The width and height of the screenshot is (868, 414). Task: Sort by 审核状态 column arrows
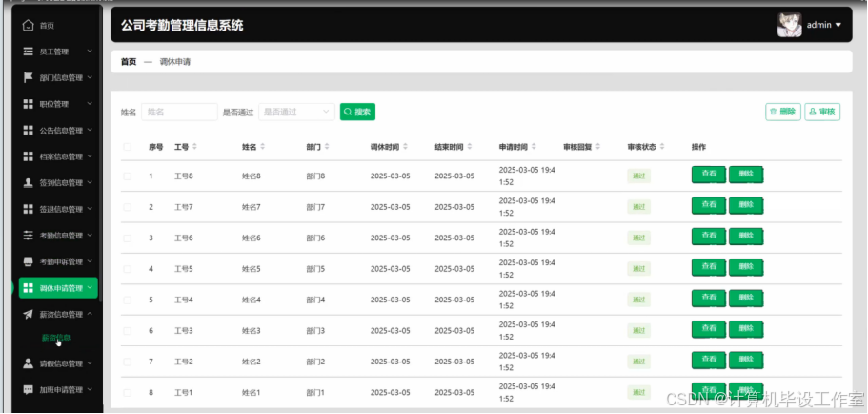click(x=662, y=147)
